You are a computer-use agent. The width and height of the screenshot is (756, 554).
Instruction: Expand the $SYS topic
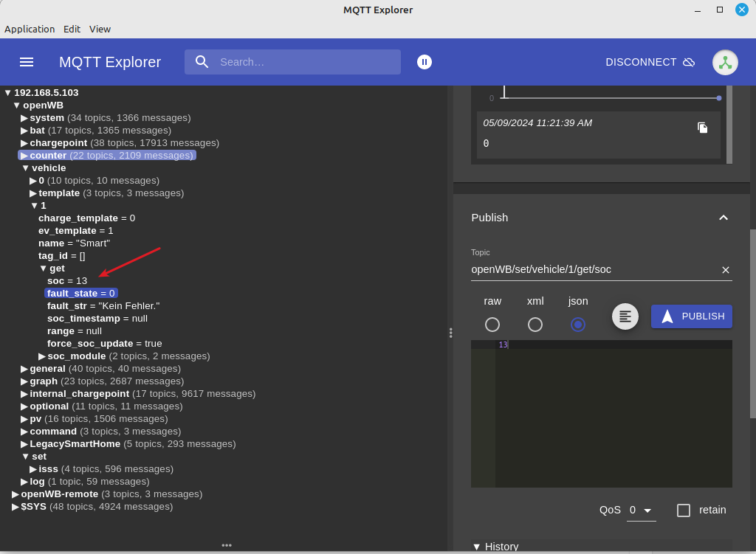16,506
